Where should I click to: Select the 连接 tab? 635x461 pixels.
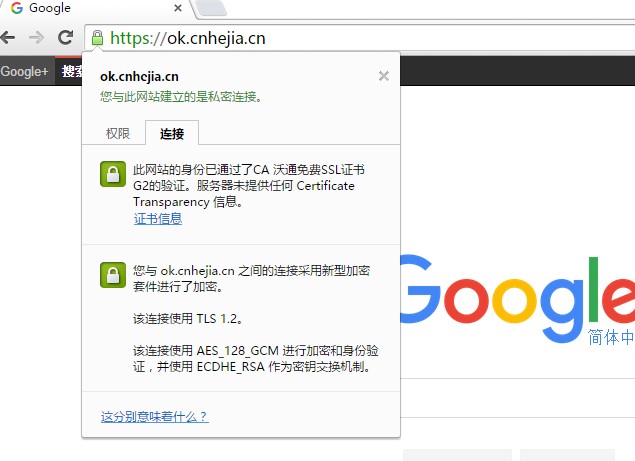click(x=172, y=133)
